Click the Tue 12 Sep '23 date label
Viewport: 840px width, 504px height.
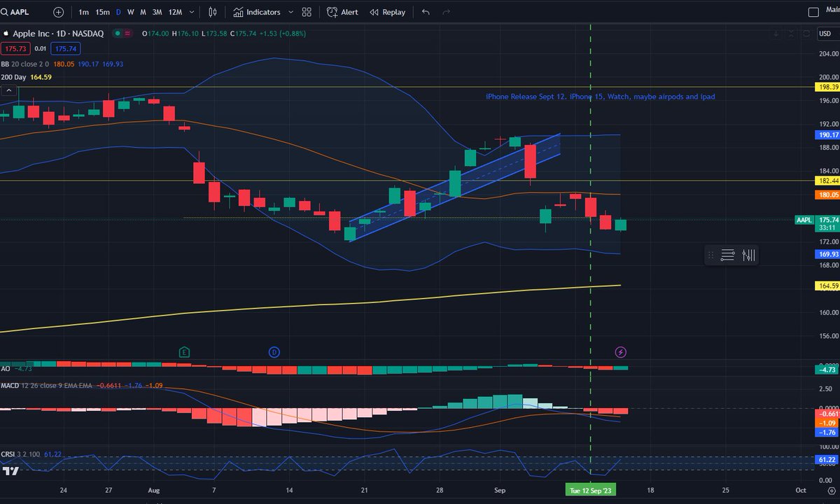click(590, 490)
